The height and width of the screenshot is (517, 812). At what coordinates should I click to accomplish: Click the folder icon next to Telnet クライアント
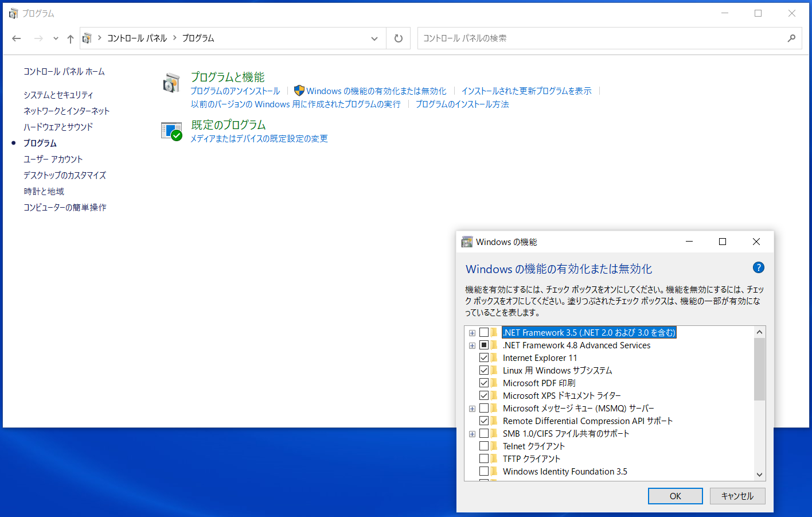(495, 446)
